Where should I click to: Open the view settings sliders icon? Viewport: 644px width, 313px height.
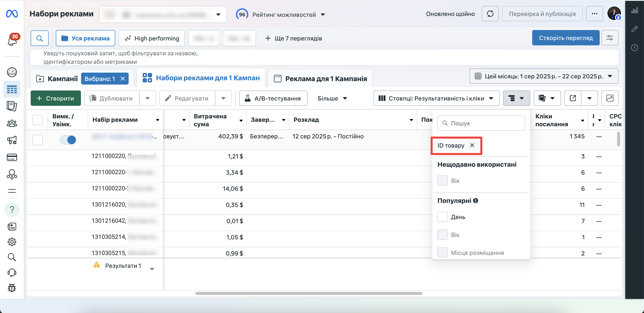[x=610, y=38]
